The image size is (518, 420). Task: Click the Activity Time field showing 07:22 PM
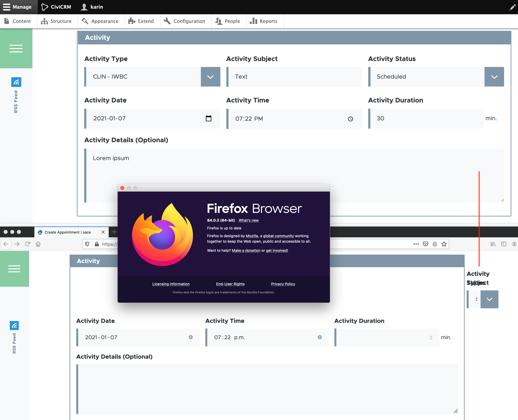point(294,119)
